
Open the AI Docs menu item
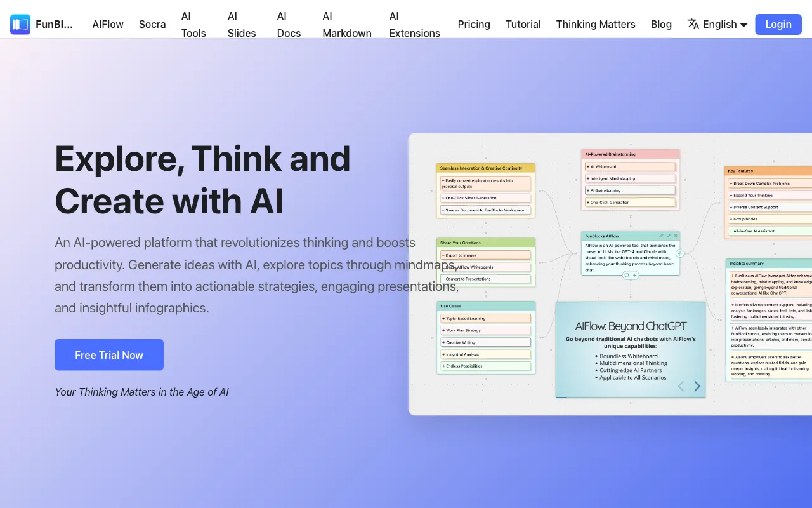pos(289,24)
